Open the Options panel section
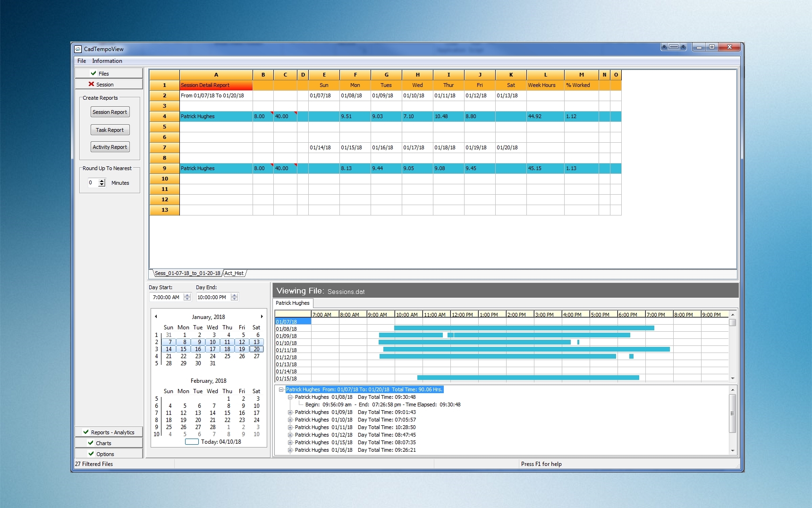Image resolution: width=812 pixels, height=508 pixels. click(x=109, y=454)
